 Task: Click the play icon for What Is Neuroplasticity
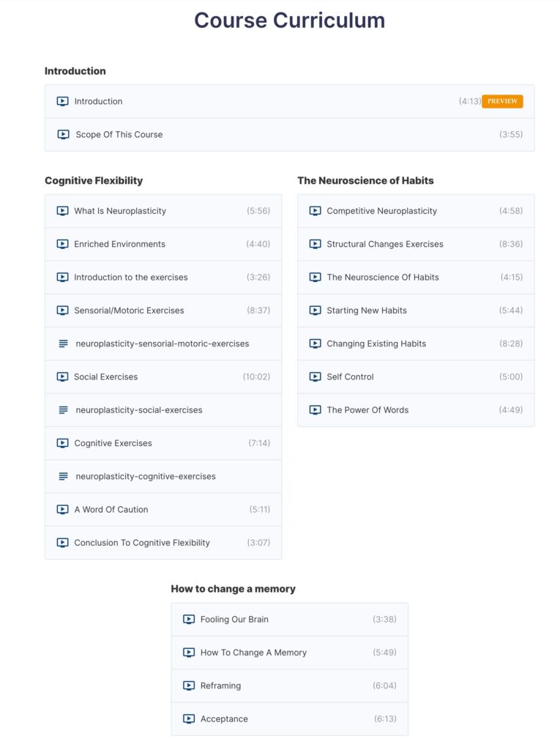[63, 211]
